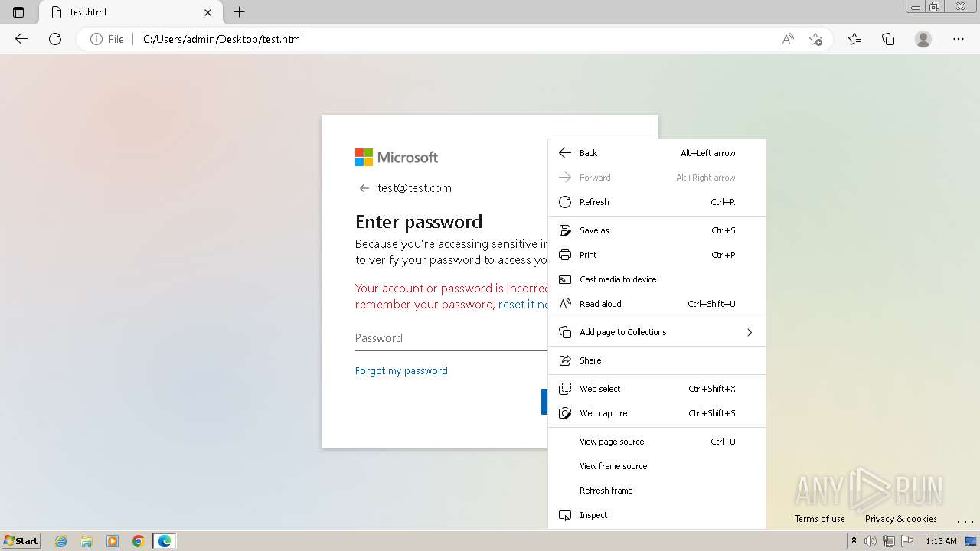Select the test.html tab

tap(129, 12)
